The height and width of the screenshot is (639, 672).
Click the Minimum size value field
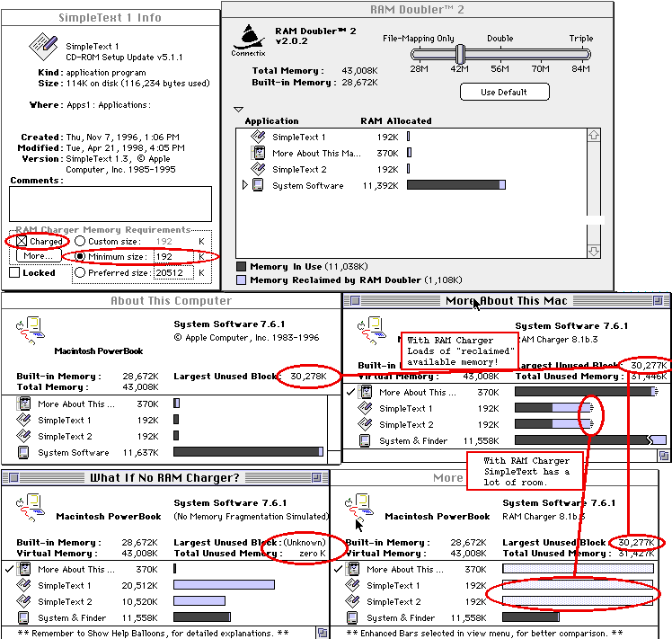pos(173,256)
